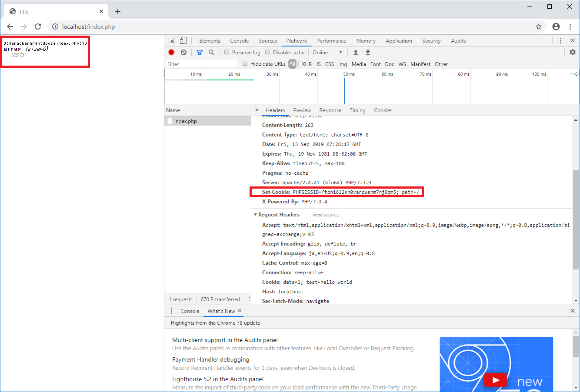
Task: Switch to the drawer Console tab
Action: pyautogui.click(x=190, y=311)
